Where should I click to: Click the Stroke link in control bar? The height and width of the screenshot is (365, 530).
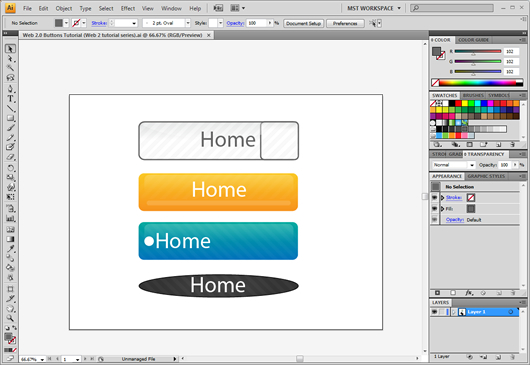tap(99, 23)
